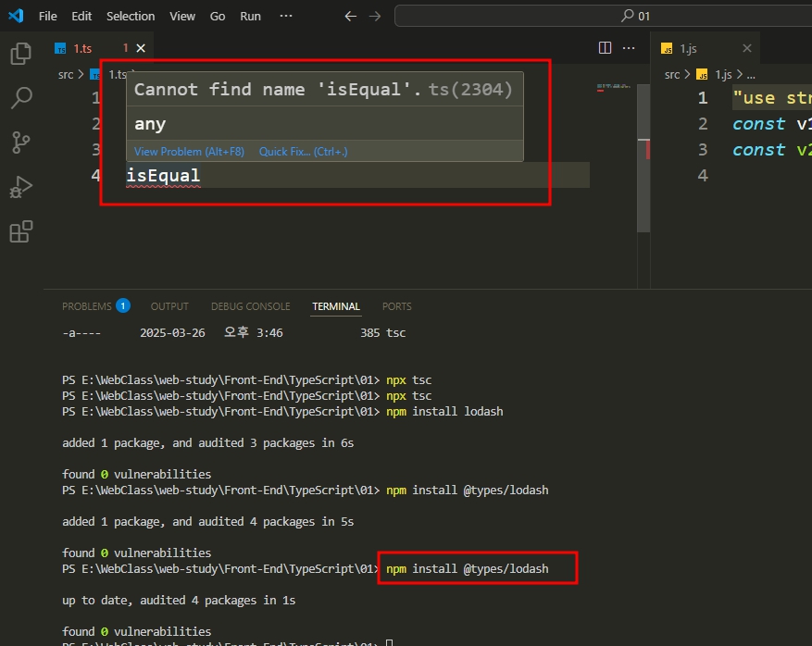Click View Problem (Alt+F8) link
Image resolution: width=812 pixels, height=646 pixels.
point(189,152)
